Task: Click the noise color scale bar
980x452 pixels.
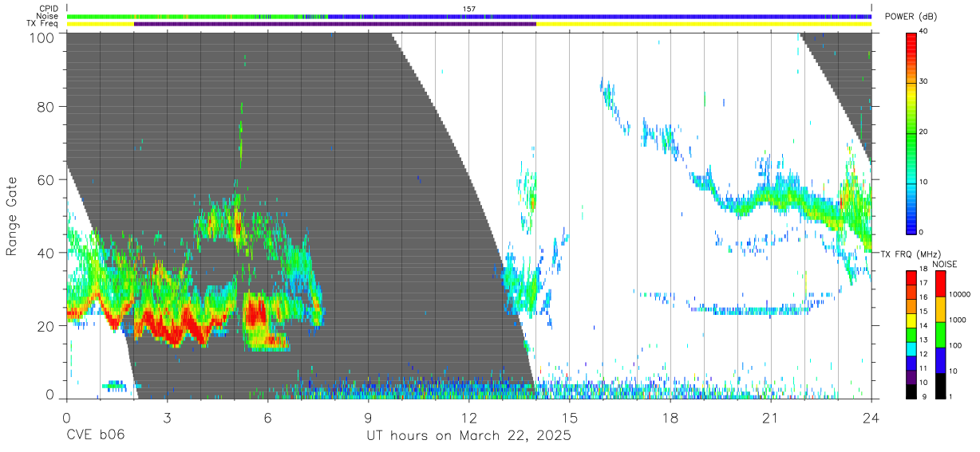Action: click(x=940, y=334)
